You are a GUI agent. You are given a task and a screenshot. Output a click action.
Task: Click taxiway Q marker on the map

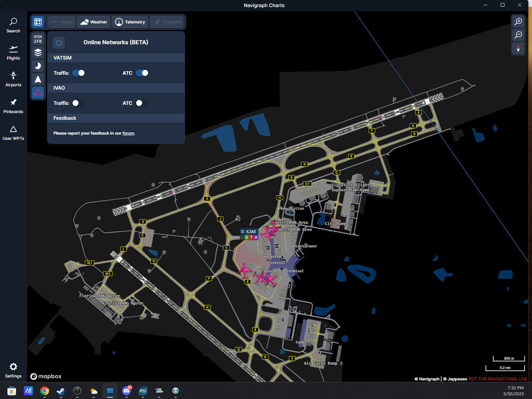click(x=238, y=350)
